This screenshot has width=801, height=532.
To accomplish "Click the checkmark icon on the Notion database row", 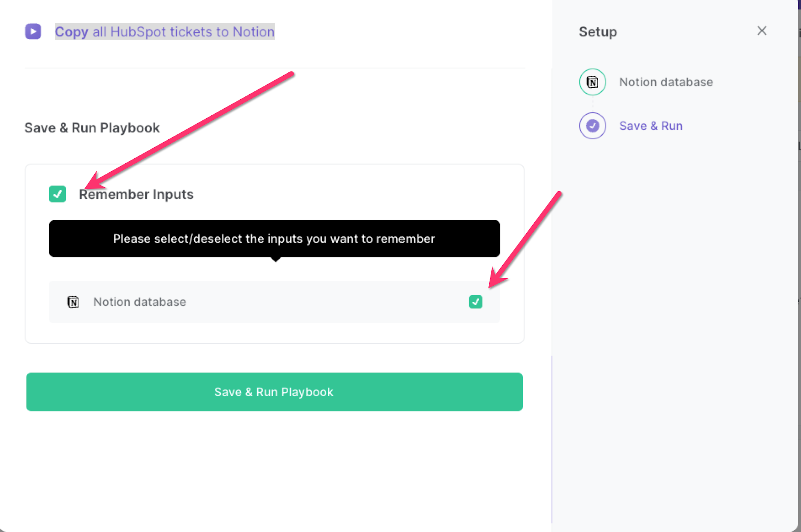I will 475,302.
